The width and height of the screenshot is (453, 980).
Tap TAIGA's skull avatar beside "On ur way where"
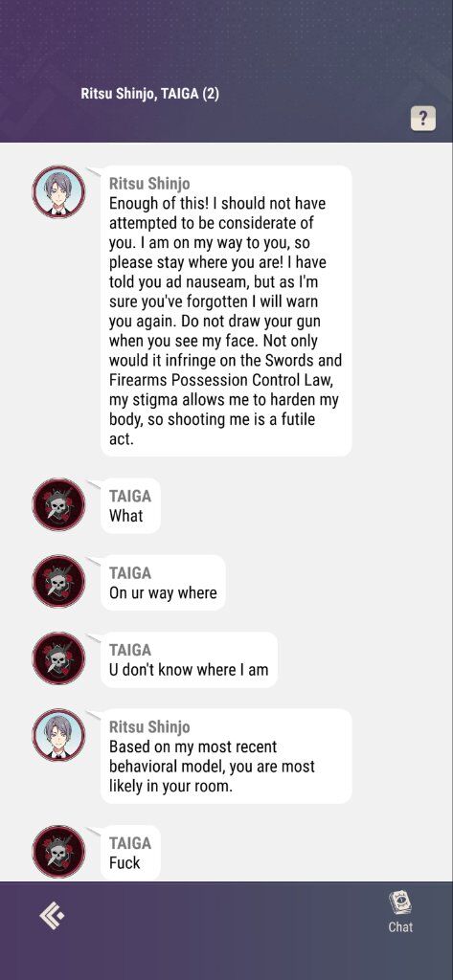(58, 581)
